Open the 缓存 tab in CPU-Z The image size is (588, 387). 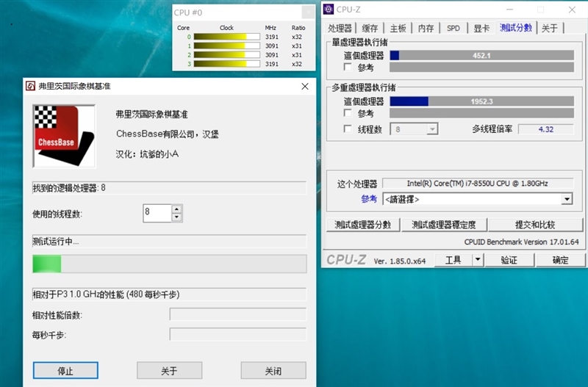coord(370,28)
